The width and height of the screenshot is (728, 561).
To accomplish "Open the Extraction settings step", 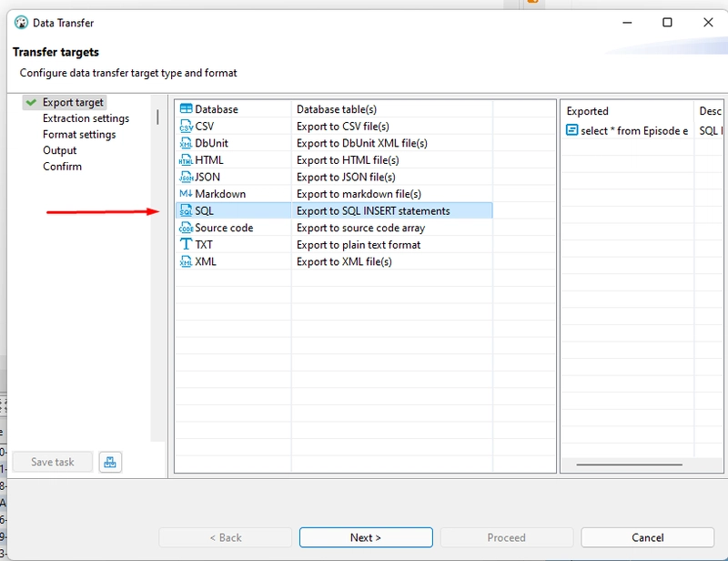I will point(86,118).
